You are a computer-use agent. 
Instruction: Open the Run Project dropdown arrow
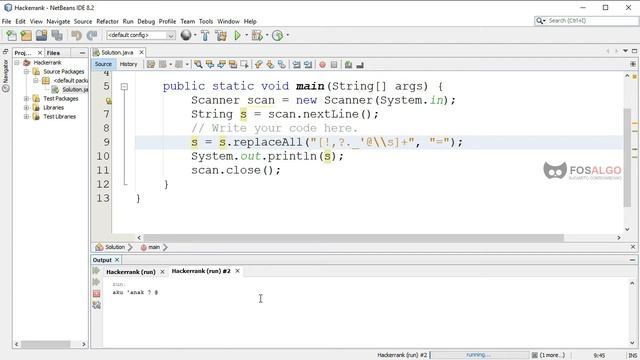point(246,35)
